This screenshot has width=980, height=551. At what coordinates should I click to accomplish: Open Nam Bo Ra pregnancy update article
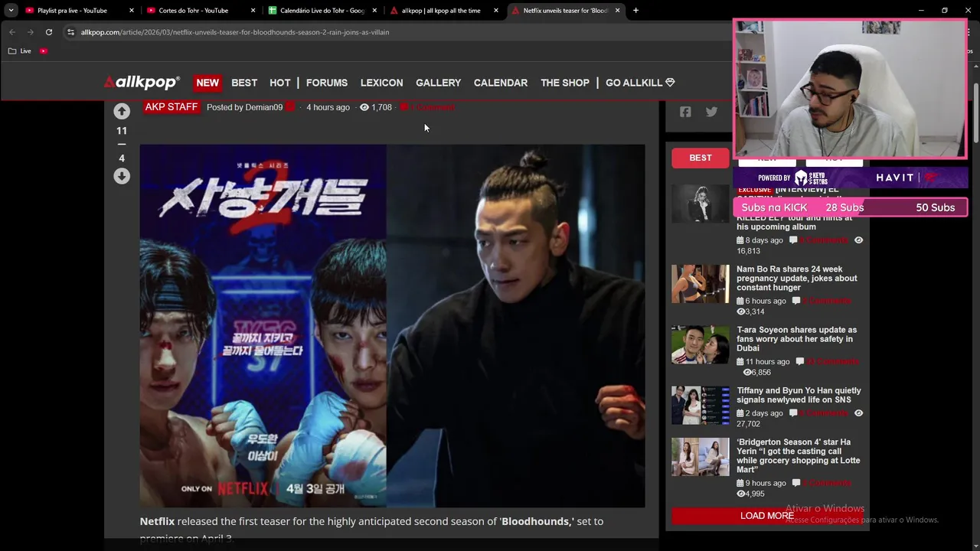(796, 279)
